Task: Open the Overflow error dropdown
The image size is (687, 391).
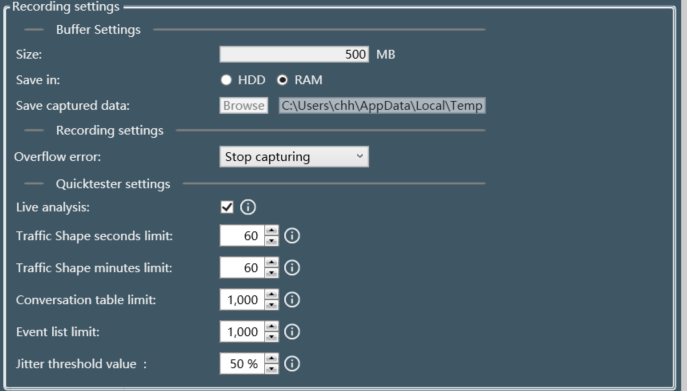Action: [x=294, y=157]
